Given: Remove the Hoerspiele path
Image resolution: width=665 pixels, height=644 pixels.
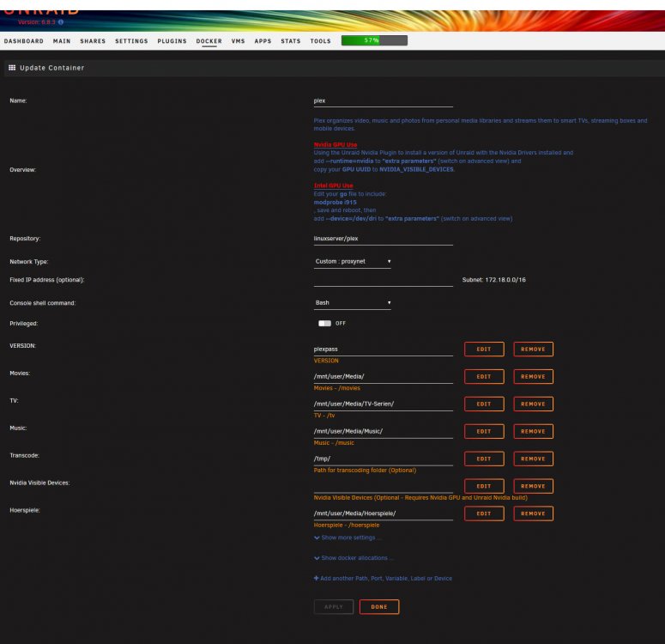Looking at the screenshot, I should pyautogui.click(x=533, y=513).
